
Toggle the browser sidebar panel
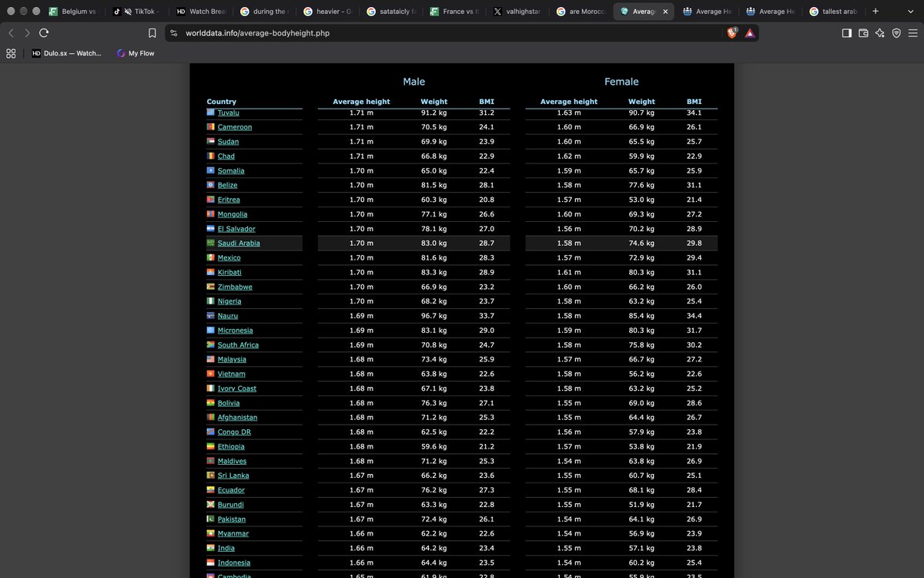point(846,33)
